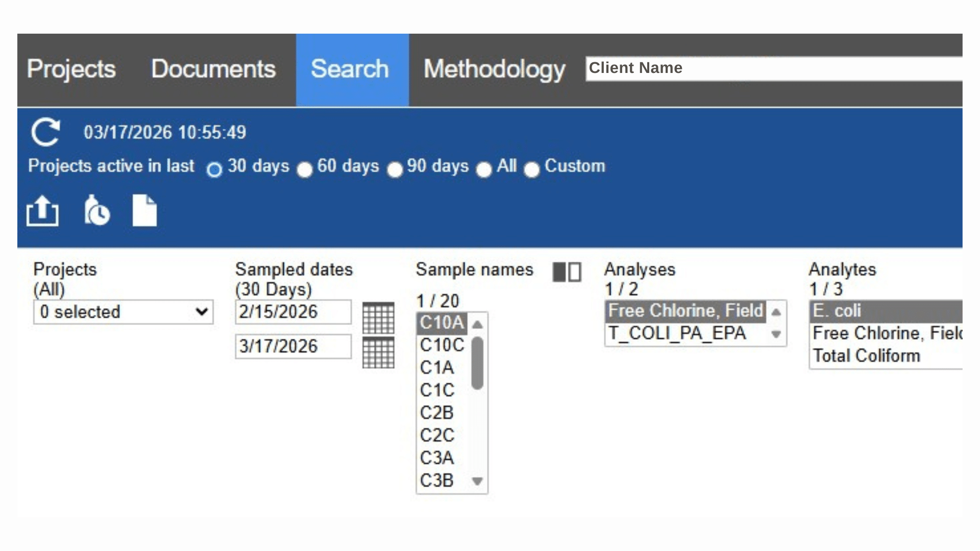Select the 30 days radio button
The image size is (980, 551).
tap(214, 169)
